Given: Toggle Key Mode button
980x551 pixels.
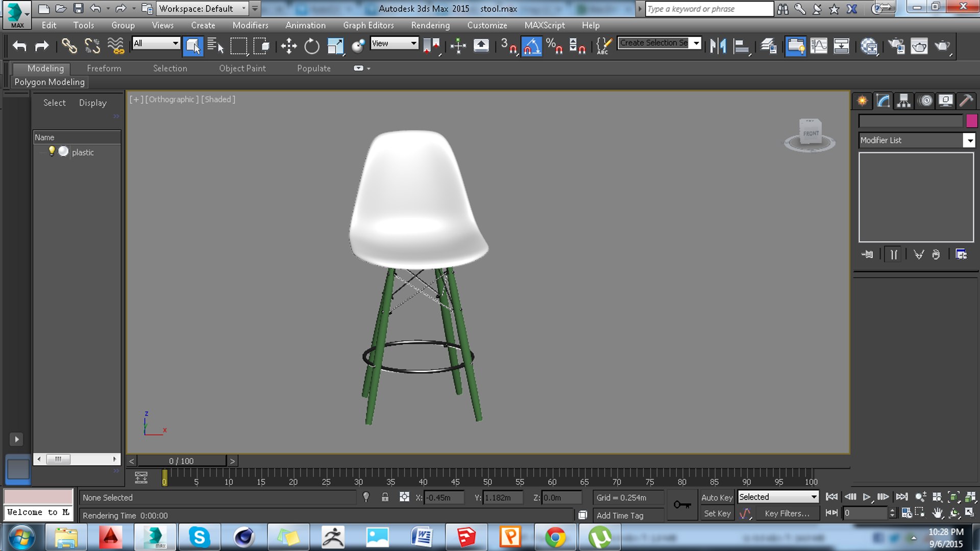Looking at the screenshot, I should point(831,513).
